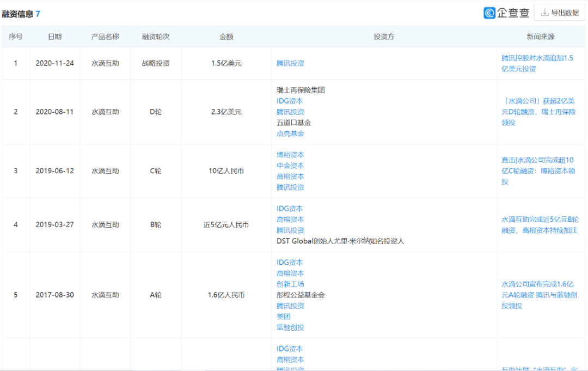Click the 创新工场 investor link
The height and width of the screenshot is (371, 588).
coord(290,284)
